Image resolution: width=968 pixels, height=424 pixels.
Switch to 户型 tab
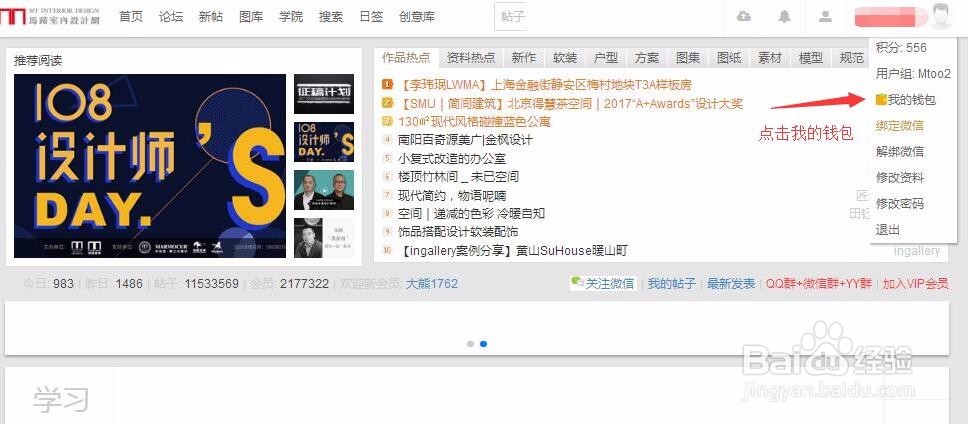coord(606,58)
